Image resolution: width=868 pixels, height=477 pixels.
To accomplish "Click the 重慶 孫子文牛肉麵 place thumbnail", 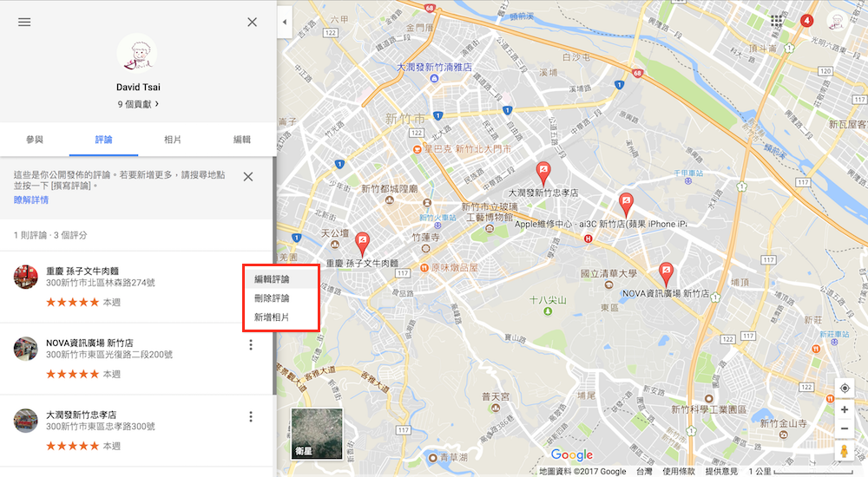I will click(25, 277).
